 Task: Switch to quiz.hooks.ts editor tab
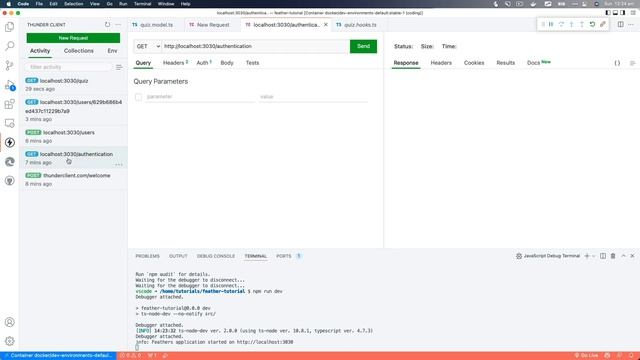click(359, 25)
